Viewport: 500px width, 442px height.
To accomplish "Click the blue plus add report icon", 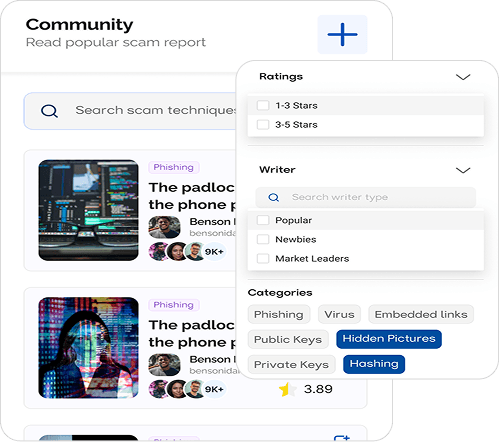I will click(x=342, y=34).
